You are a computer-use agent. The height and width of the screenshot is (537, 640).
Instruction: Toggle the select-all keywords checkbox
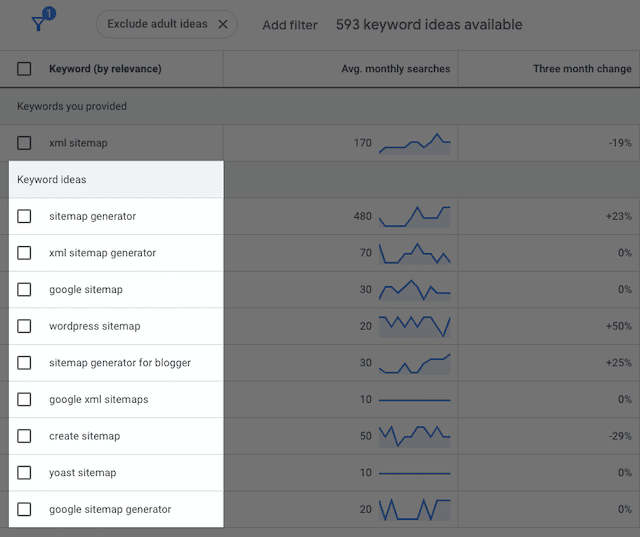click(24, 69)
